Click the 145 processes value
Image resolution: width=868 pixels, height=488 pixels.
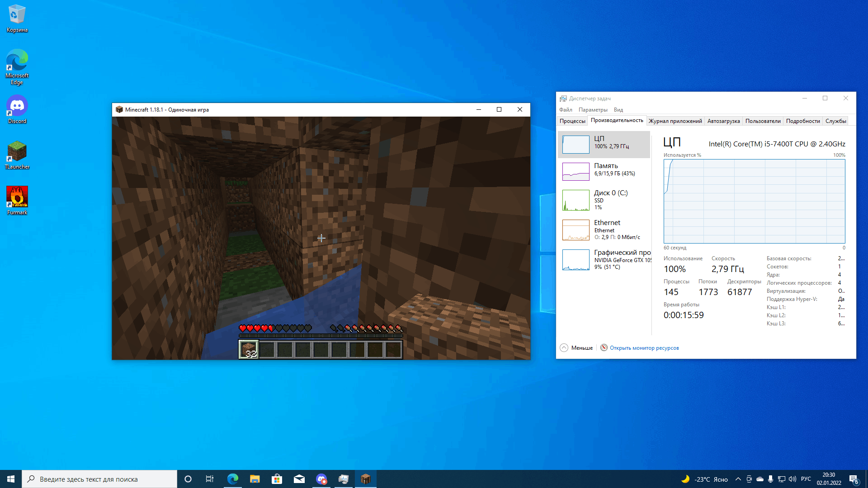coord(671,292)
